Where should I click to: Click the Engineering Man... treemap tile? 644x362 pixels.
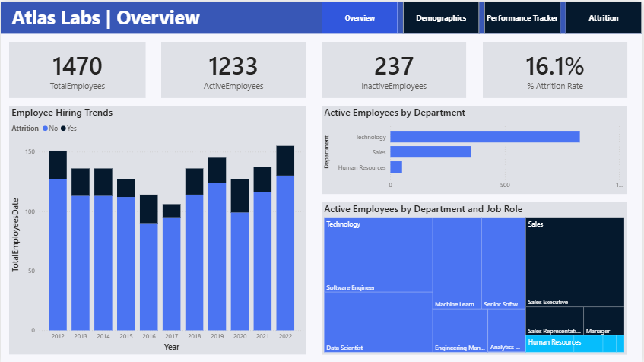click(x=460, y=331)
